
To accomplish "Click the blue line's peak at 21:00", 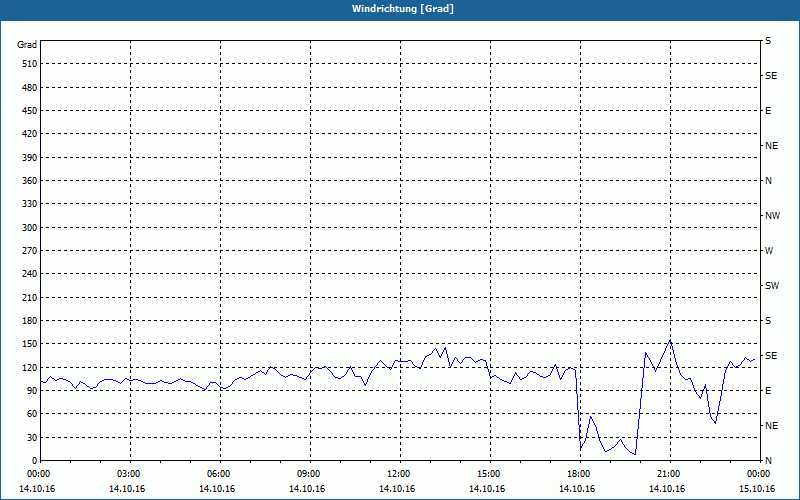I will 670,340.
